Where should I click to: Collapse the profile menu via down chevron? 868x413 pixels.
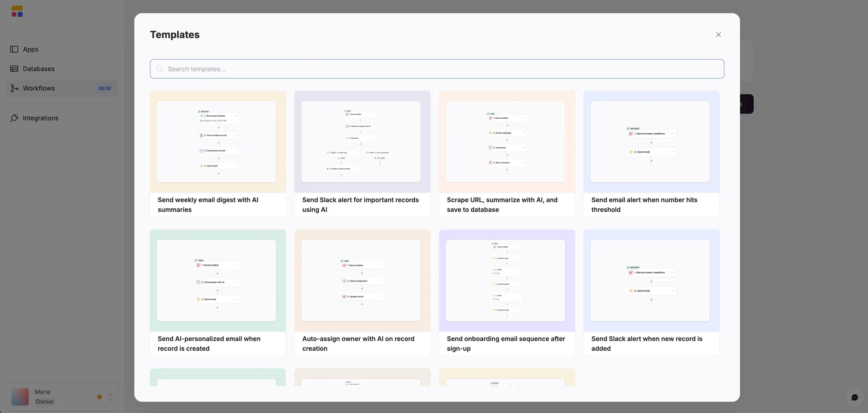click(x=109, y=400)
